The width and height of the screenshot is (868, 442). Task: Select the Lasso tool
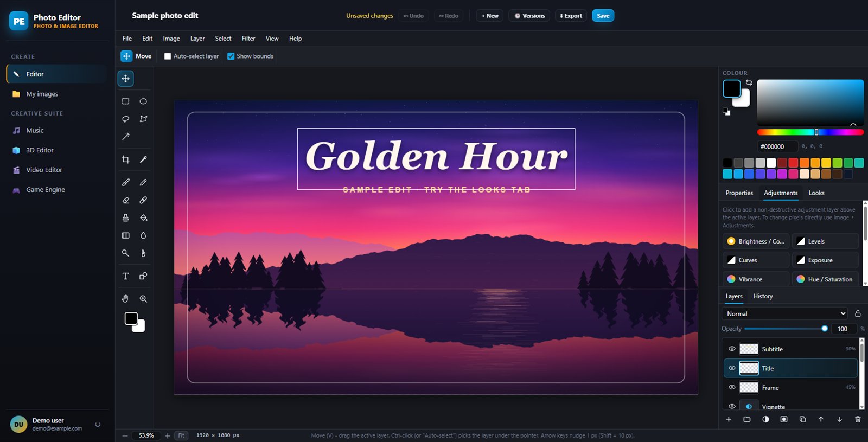pyautogui.click(x=125, y=119)
